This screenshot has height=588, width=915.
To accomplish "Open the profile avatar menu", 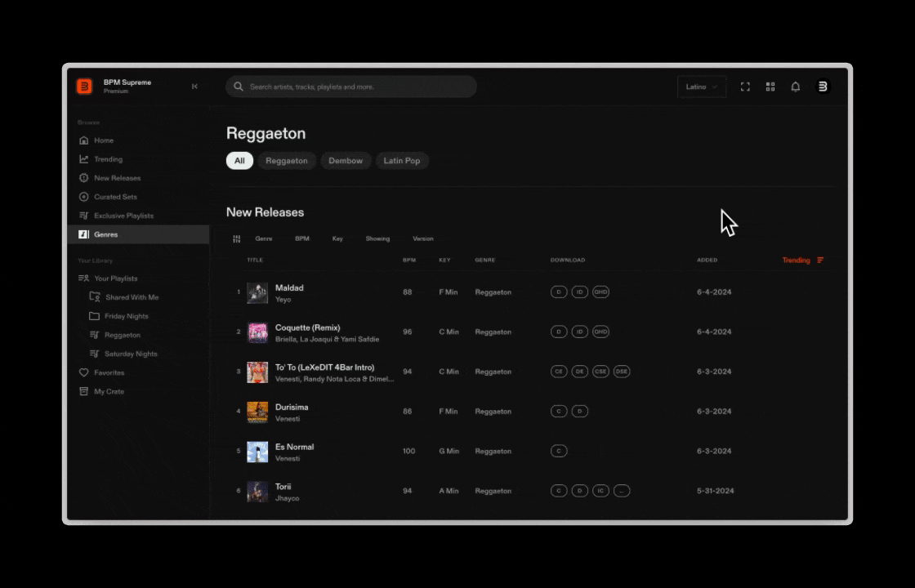I will [822, 87].
